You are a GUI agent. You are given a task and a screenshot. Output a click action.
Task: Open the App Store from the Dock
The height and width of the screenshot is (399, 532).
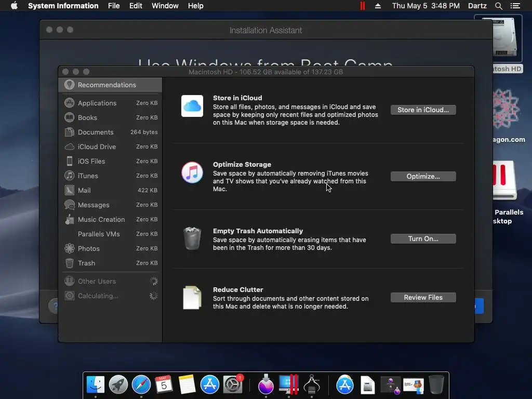(x=210, y=384)
